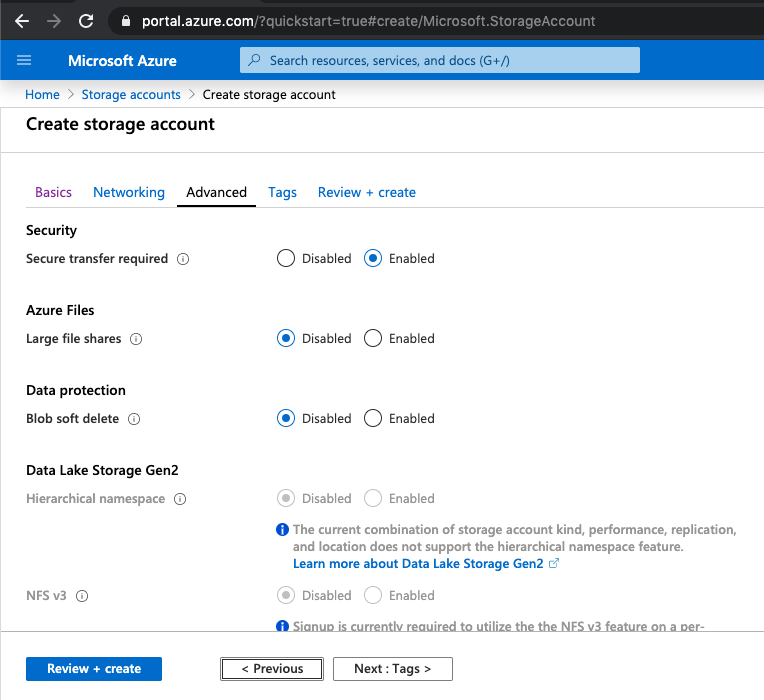Click the blue Review + create button
The width and height of the screenshot is (764, 700).
coord(94,669)
